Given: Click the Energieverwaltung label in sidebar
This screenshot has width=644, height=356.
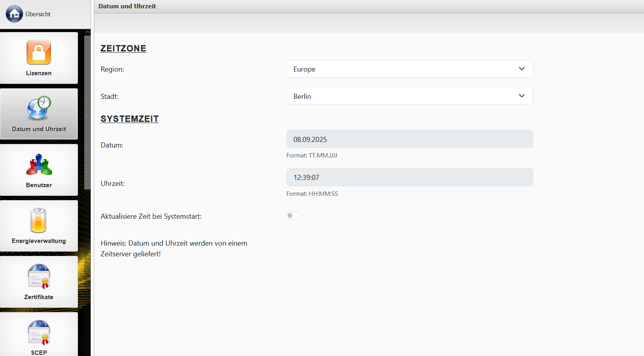Looking at the screenshot, I should 39,241.
